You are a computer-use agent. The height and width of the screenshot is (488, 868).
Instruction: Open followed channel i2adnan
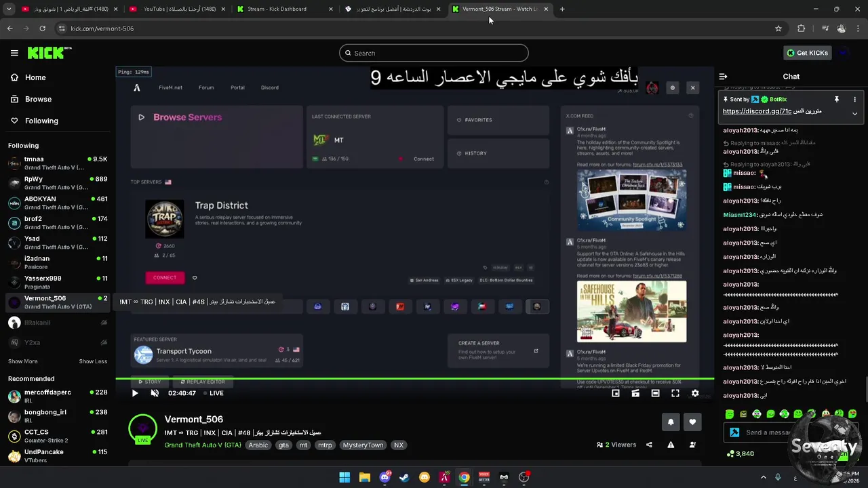(x=58, y=262)
